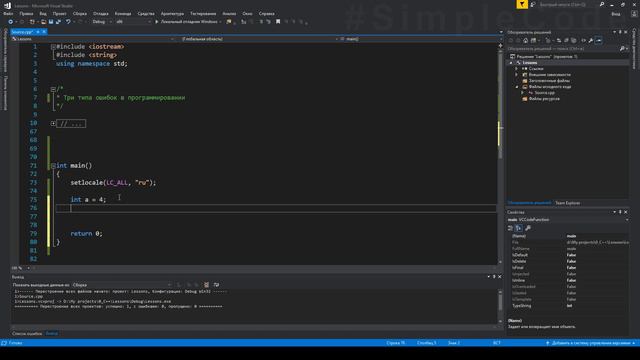
Task: Open the Правка menu
Action: coord(26,14)
